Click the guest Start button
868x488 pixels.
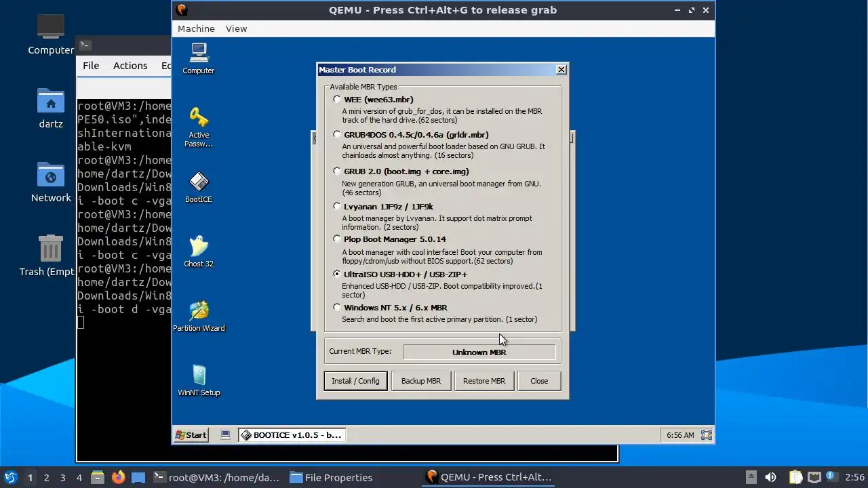click(x=191, y=435)
